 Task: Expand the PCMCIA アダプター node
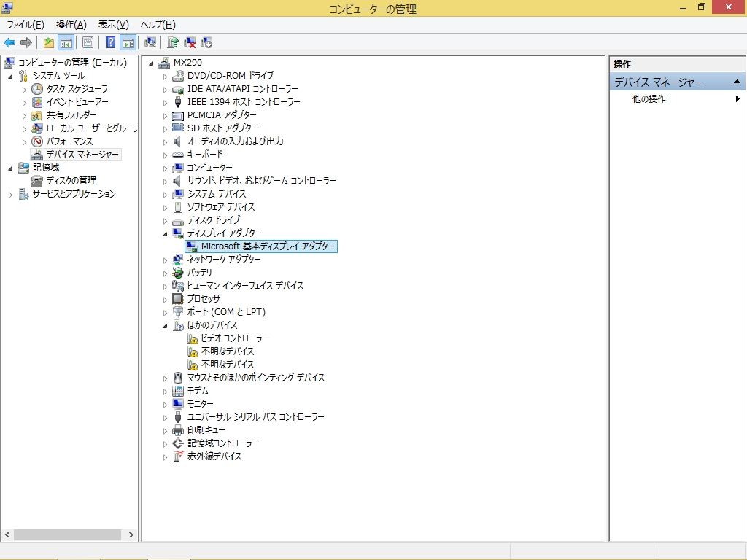[166, 116]
